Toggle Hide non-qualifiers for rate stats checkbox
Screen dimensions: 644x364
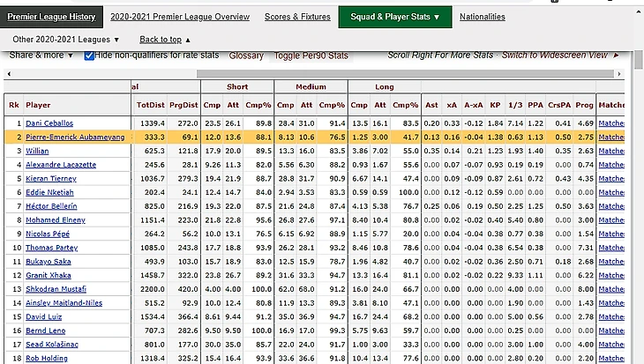89,56
